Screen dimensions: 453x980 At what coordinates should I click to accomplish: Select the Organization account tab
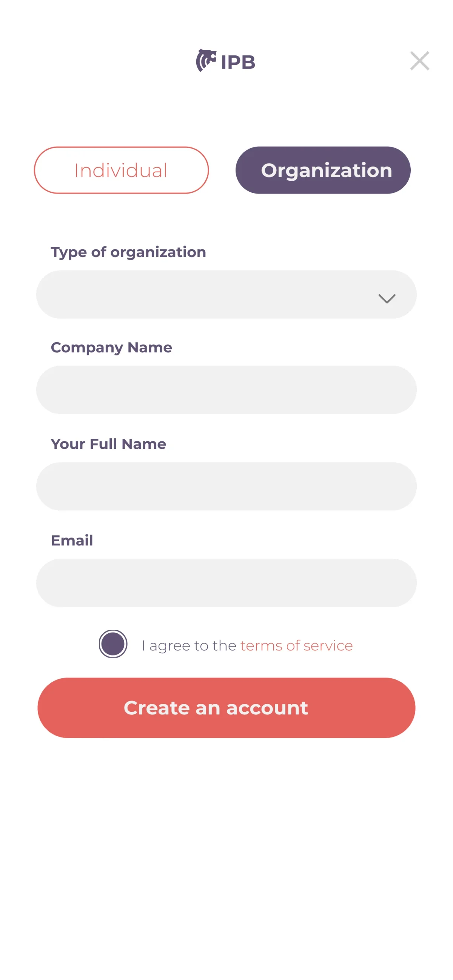click(323, 170)
